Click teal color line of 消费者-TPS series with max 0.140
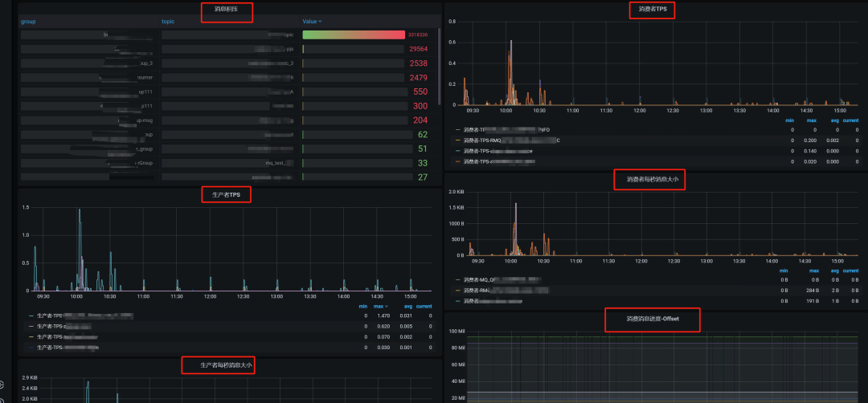Screen dimensions: 868x403 pos(458,151)
